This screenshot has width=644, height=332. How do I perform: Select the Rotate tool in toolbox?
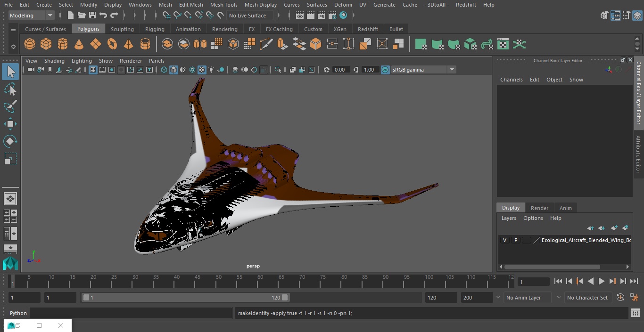[10, 141]
